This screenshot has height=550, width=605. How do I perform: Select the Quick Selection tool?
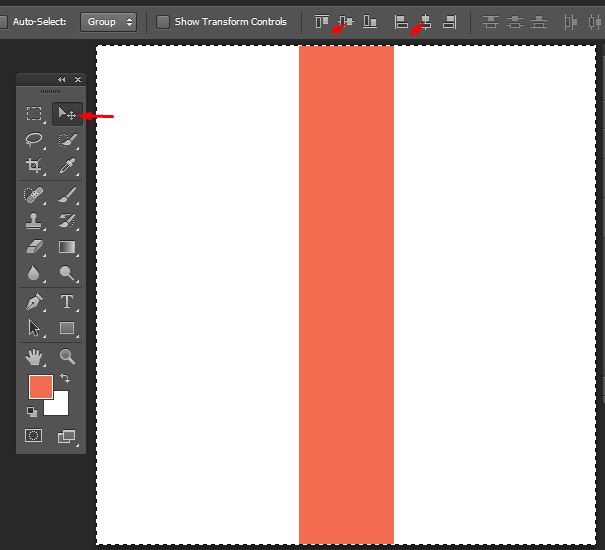[67, 140]
